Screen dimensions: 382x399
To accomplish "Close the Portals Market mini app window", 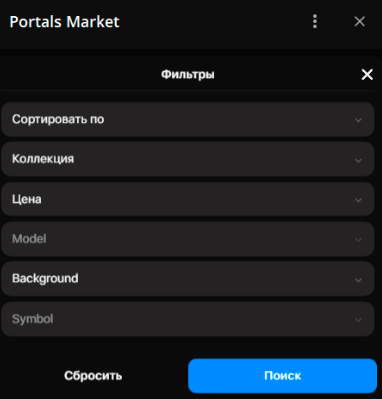I will click(x=360, y=22).
